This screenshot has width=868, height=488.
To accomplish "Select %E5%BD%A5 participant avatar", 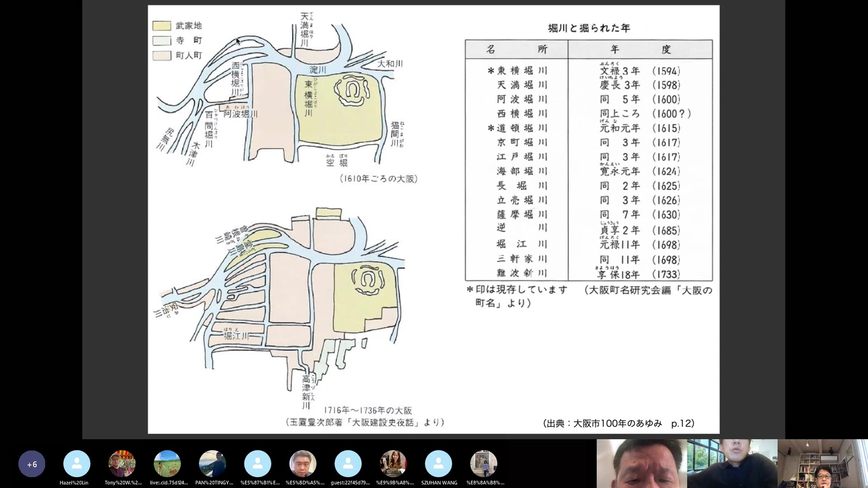I will pos(303,464).
